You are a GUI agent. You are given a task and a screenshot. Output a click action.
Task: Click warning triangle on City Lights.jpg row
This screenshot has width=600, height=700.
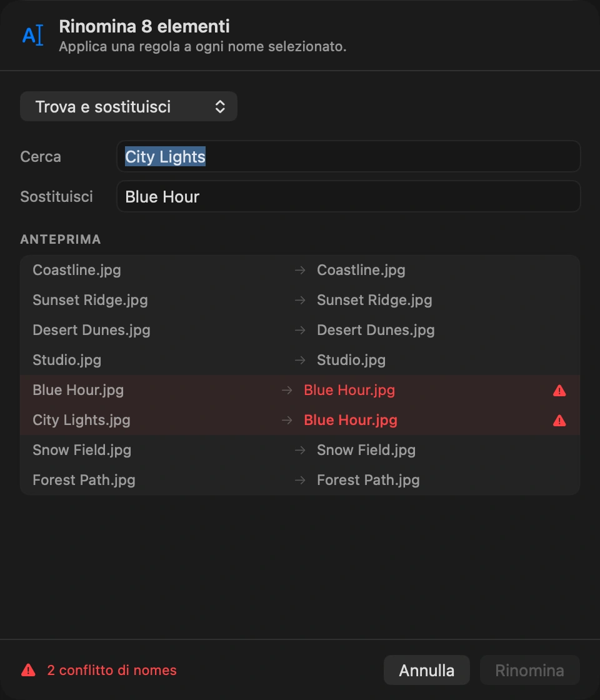(x=559, y=421)
